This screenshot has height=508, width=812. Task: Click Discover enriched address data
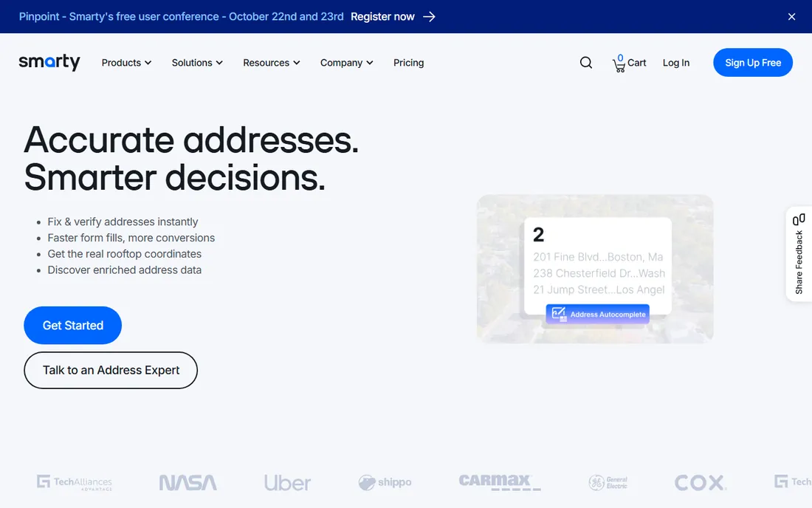coord(124,270)
